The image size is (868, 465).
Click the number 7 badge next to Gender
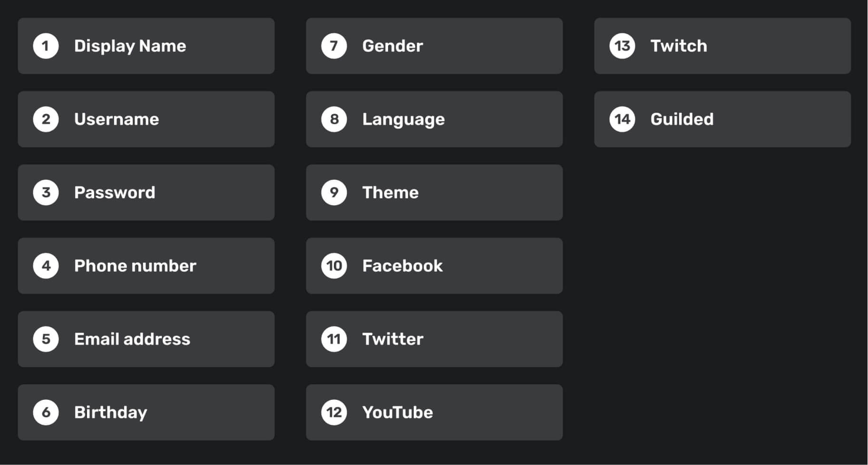click(334, 46)
